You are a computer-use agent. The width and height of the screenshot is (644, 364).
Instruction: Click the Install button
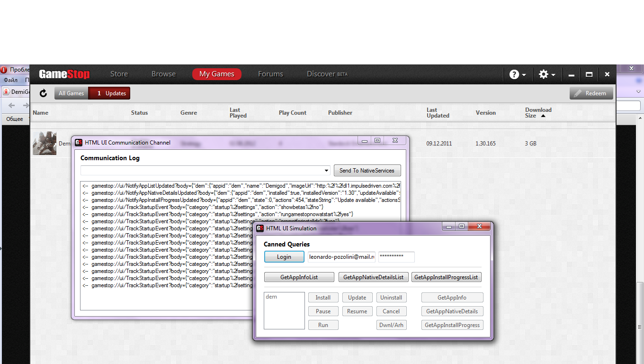(323, 298)
